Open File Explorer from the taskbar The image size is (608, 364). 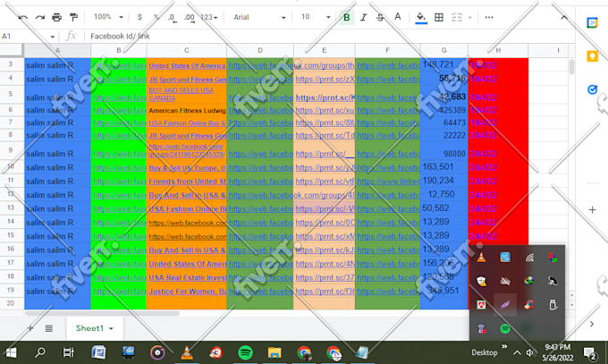pos(274,352)
